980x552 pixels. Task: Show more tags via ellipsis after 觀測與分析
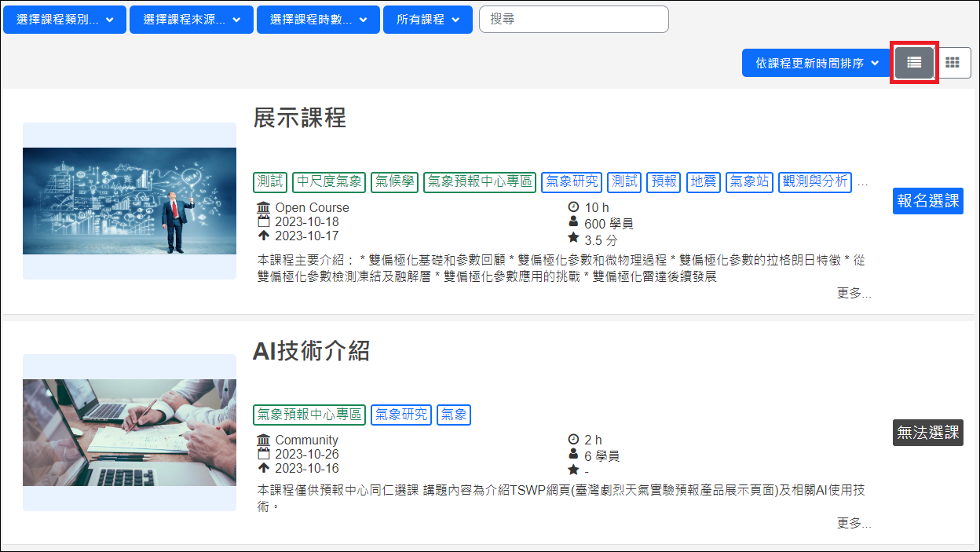[x=863, y=184]
